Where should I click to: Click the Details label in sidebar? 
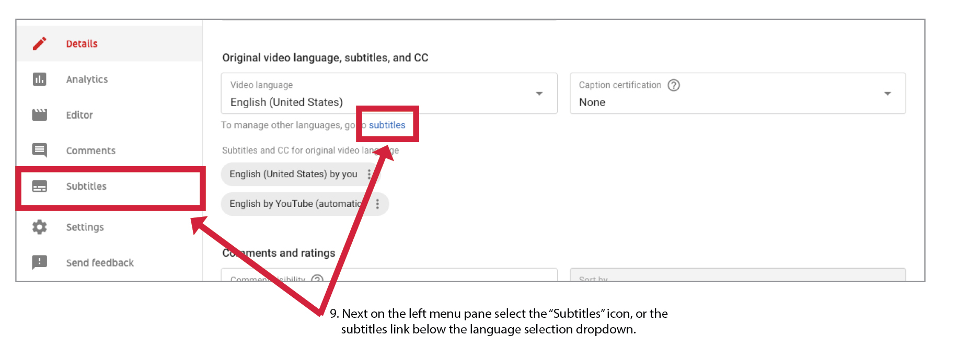click(x=82, y=43)
